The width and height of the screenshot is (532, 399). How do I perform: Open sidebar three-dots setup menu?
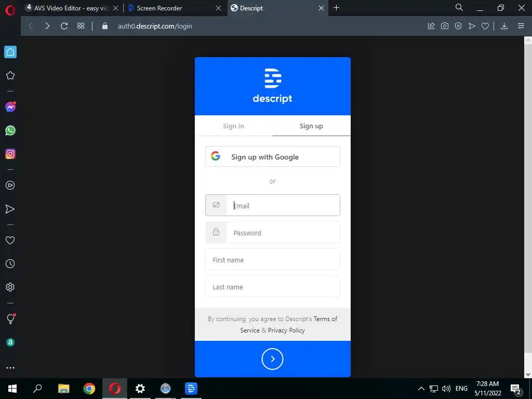pos(10,368)
